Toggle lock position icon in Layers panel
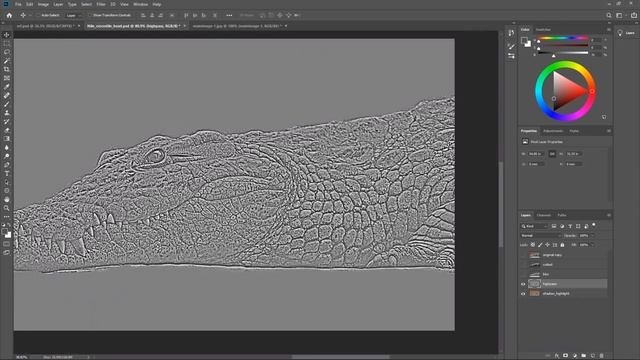 (x=547, y=245)
